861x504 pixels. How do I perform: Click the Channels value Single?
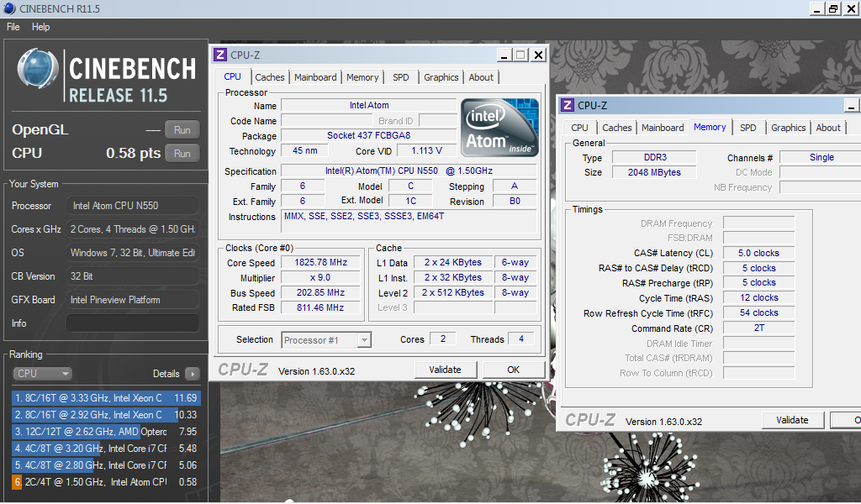[x=821, y=157]
